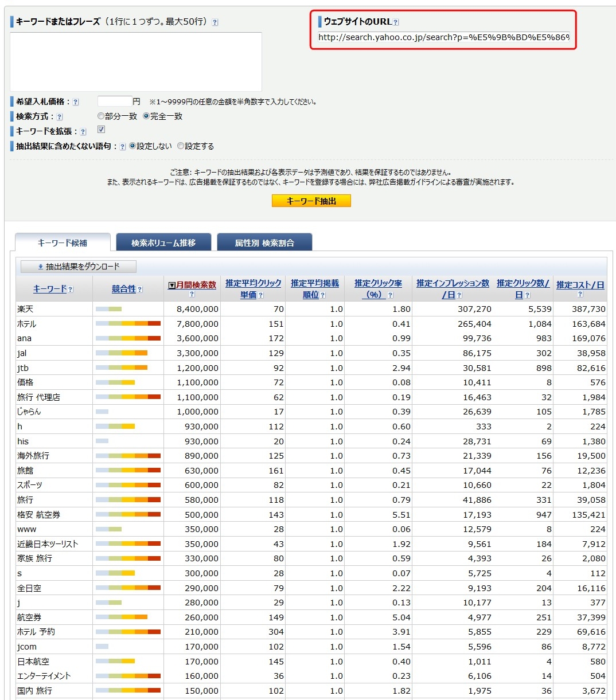This screenshot has height=700, width=616.
Task: Click help icon under 月間検索数 header
Action: click(192, 295)
